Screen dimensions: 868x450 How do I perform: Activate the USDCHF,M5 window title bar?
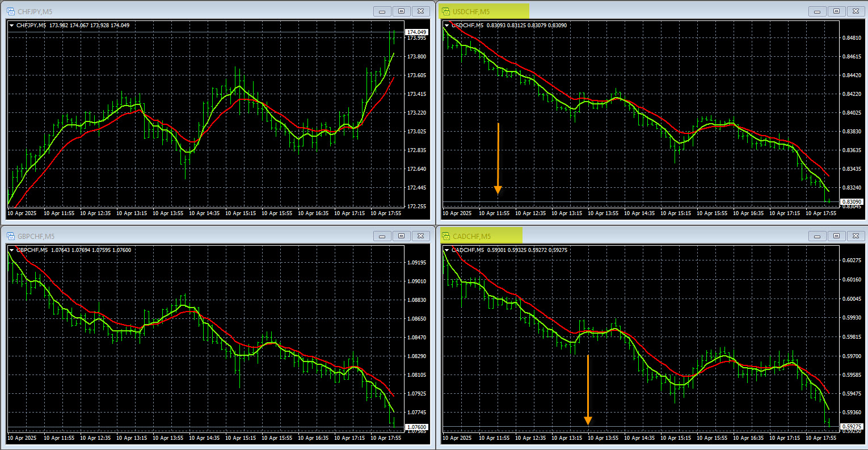point(624,11)
